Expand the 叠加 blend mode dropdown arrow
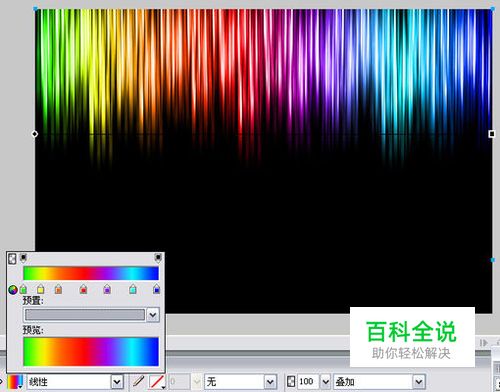Viewport: 500px width, 392px height. coord(419,382)
